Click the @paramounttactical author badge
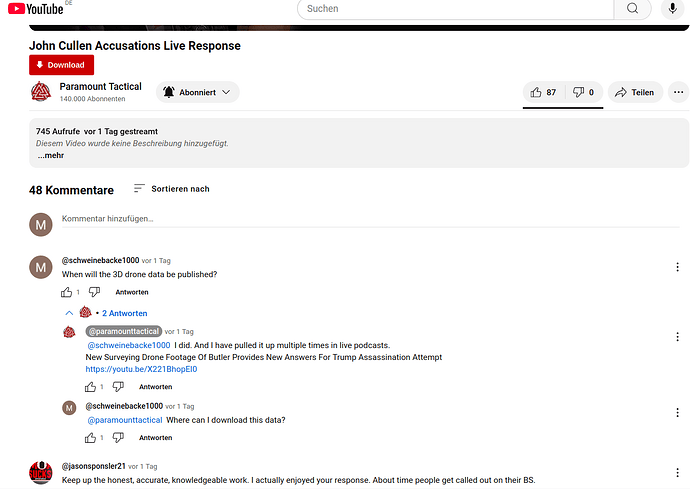The image size is (690, 490). click(124, 331)
